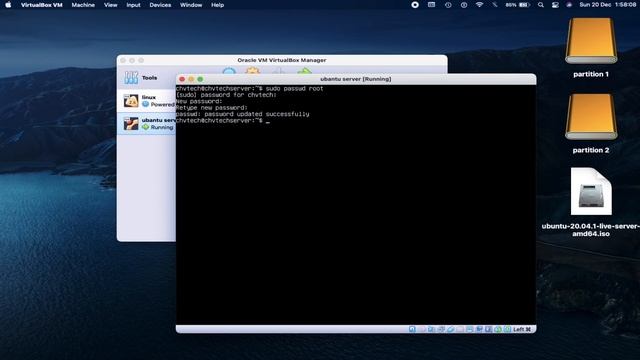This screenshot has height=360, width=640.
Task: Click the optical drive indicator in VM status bar
Action: [x=421, y=329]
